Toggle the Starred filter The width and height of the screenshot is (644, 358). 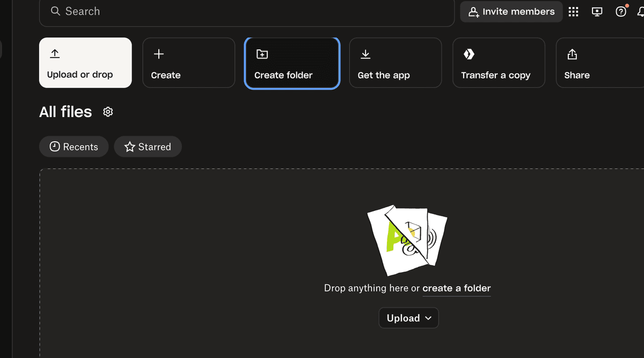point(148,146)
